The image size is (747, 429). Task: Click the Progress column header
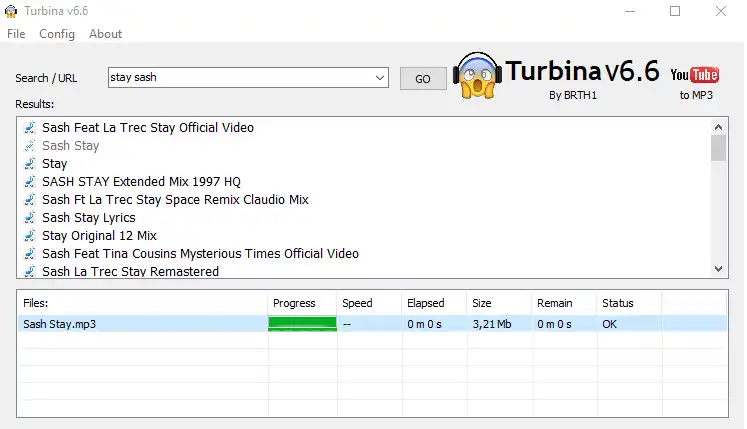coord(302,303)
